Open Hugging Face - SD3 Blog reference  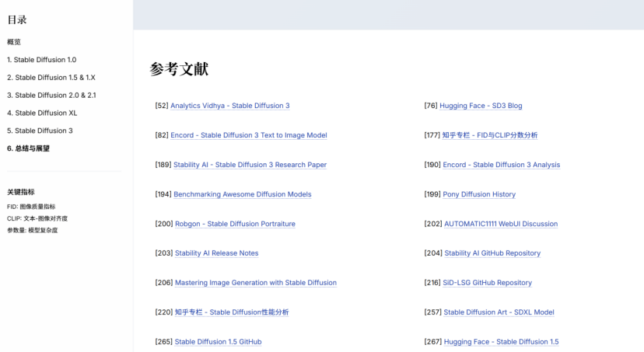coord(481,106)
